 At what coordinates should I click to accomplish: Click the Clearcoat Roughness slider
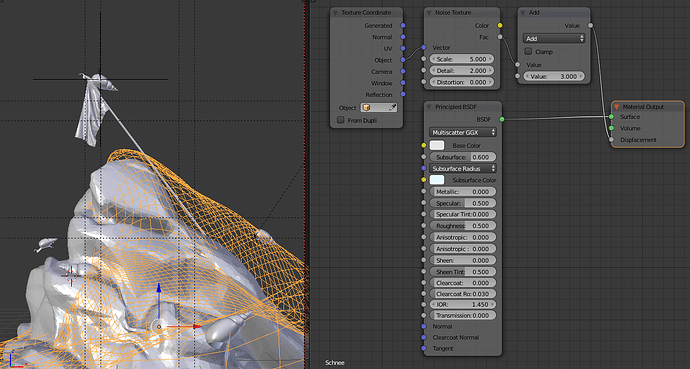(462, 294)
